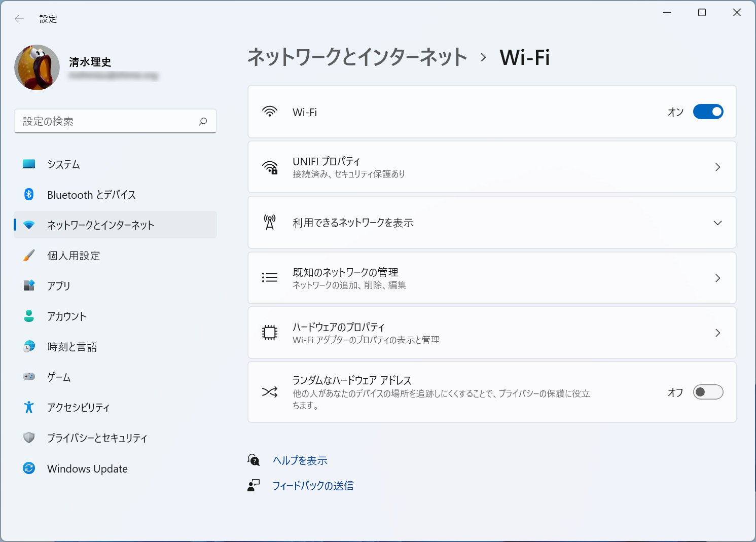Click the フィードバックの送信 link

pos(313,485)
